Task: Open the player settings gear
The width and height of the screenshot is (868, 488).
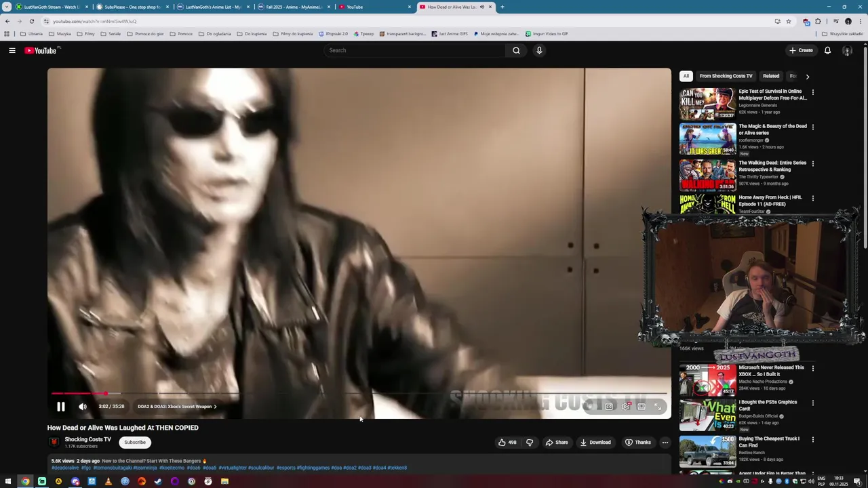Action: click(625, 407)
